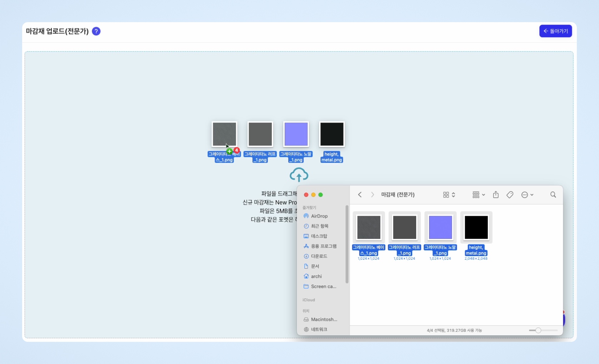Click the Finder sidebar scrollbar
The width and height of the screenshot is (599, 364).
347,244
